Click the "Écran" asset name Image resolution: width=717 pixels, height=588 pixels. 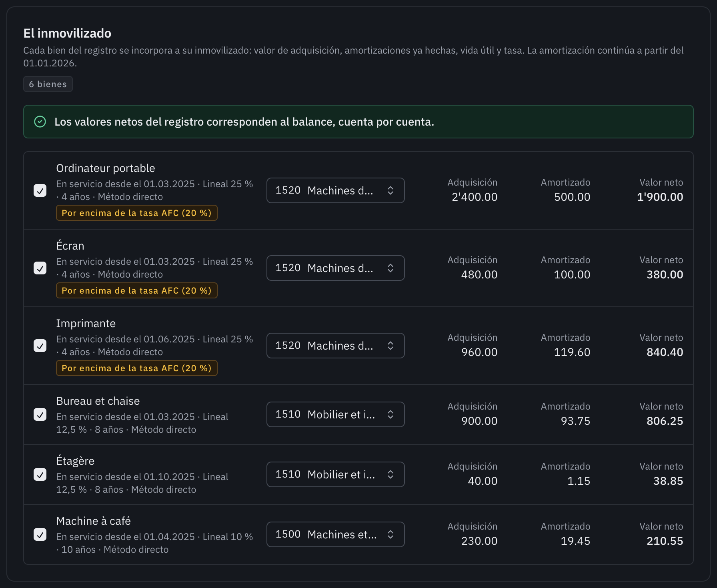pyautogui.click(x=70, y=246)
